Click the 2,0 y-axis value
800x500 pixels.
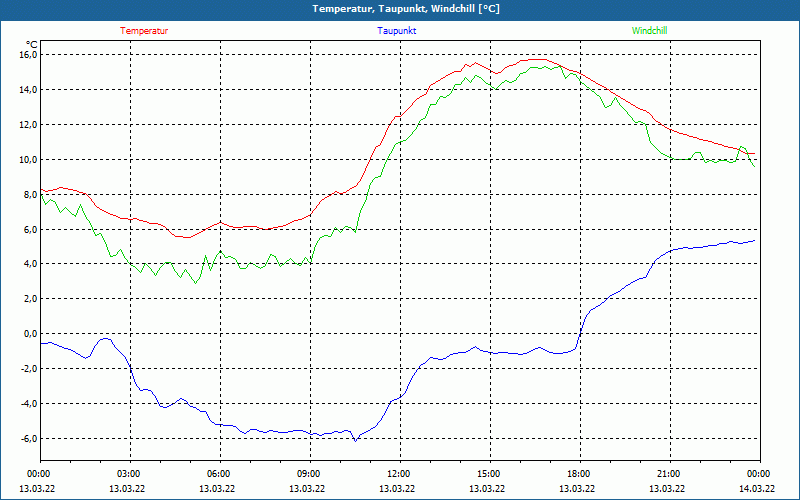31,298
